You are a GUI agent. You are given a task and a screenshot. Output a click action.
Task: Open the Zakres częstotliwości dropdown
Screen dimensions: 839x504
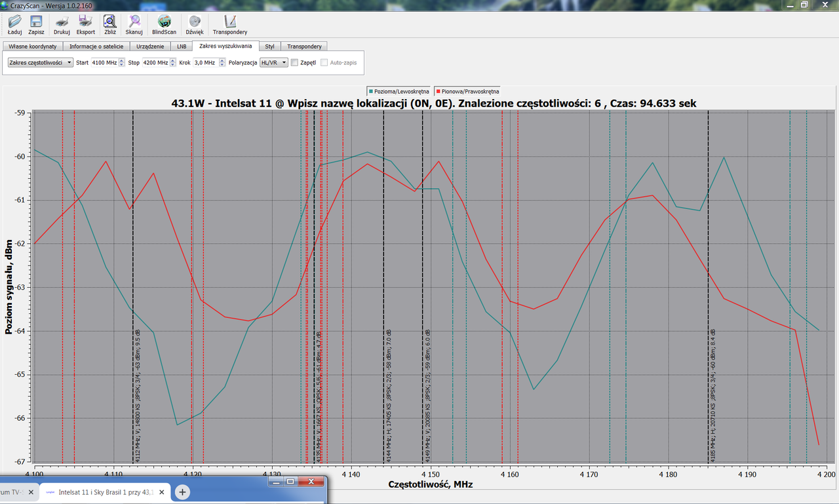[x=41, y=62]
